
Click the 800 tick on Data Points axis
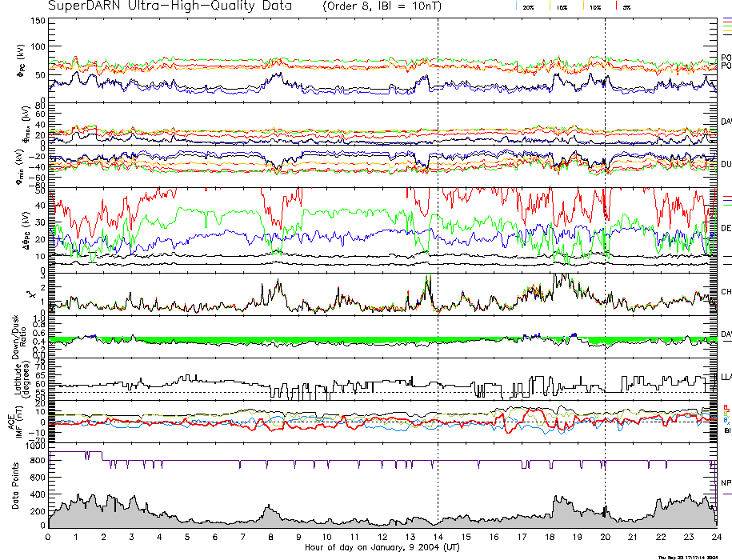pyautogui.click(x=38, y=461)
